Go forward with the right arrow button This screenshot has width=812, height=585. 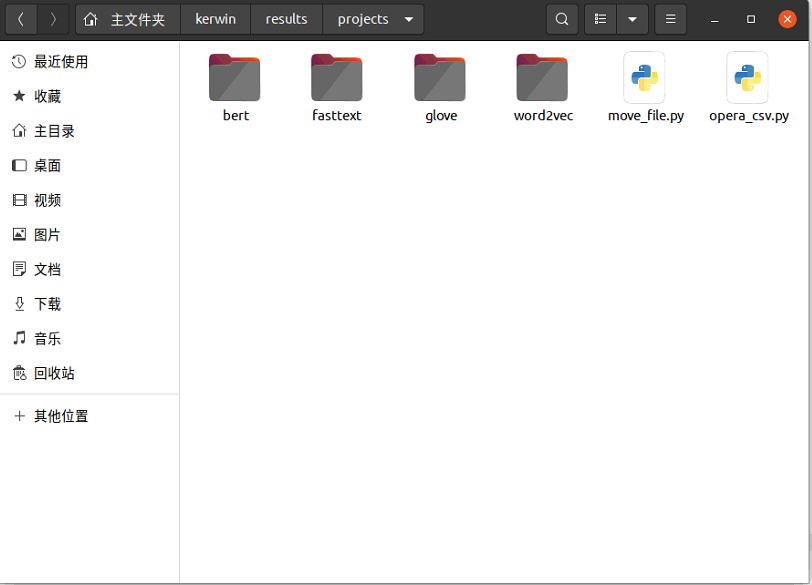pos(53,20)
